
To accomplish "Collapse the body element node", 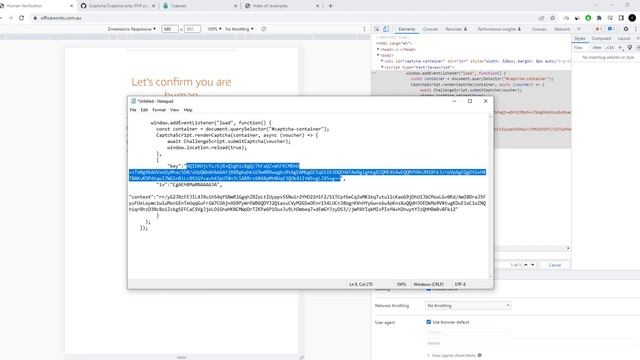I will pyautogui.click(x=378, y=55).
